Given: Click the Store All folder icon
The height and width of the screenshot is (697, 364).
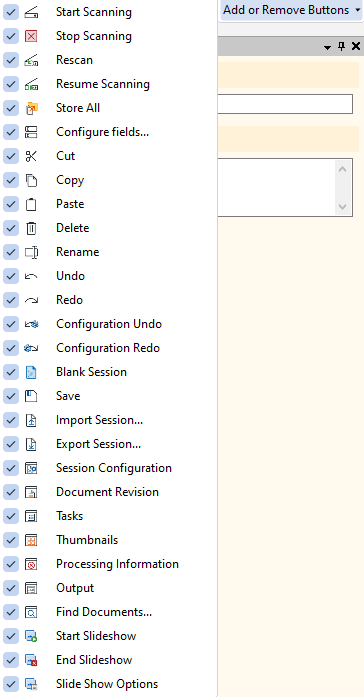Looking at the screenshot, I should (x=31, y=108).
